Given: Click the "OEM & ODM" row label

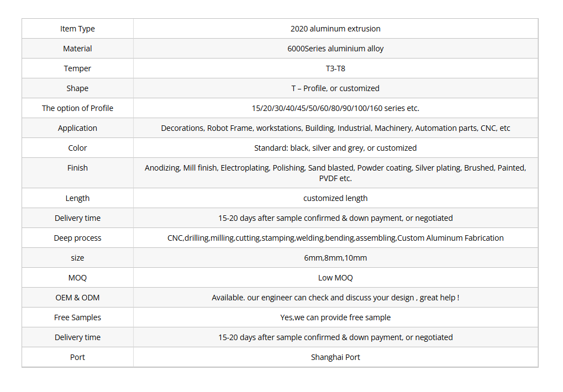Looking at the screenshot, I should [x=77, y=298].
